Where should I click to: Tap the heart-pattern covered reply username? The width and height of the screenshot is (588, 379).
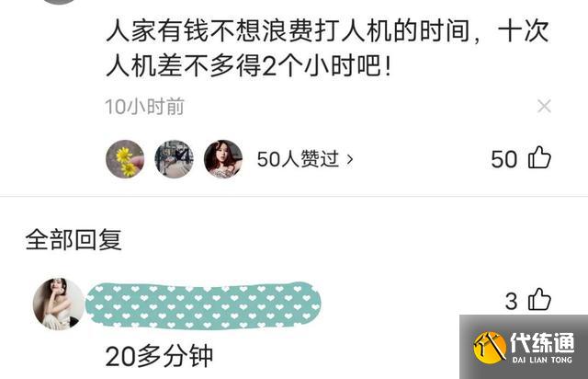[x=203, y=306]
